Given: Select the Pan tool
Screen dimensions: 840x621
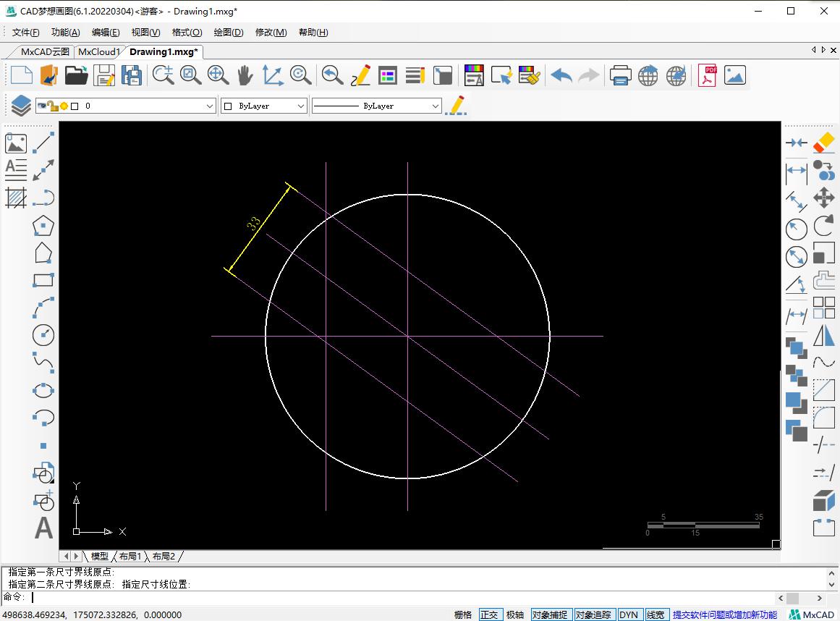Looking at the screenshot, I should pyautogui.click(x=247, y=75).
